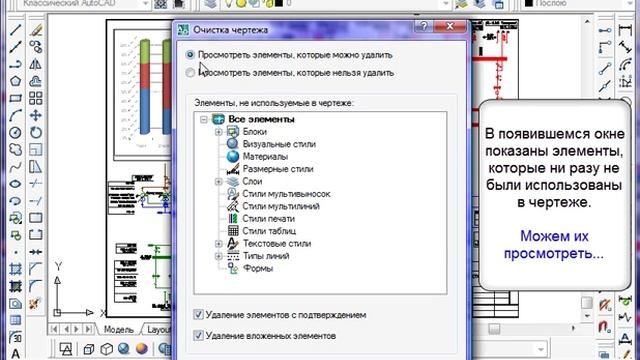Go to next layout tab arrow
The height and width of the screenshot is (360, 640).
77,329
